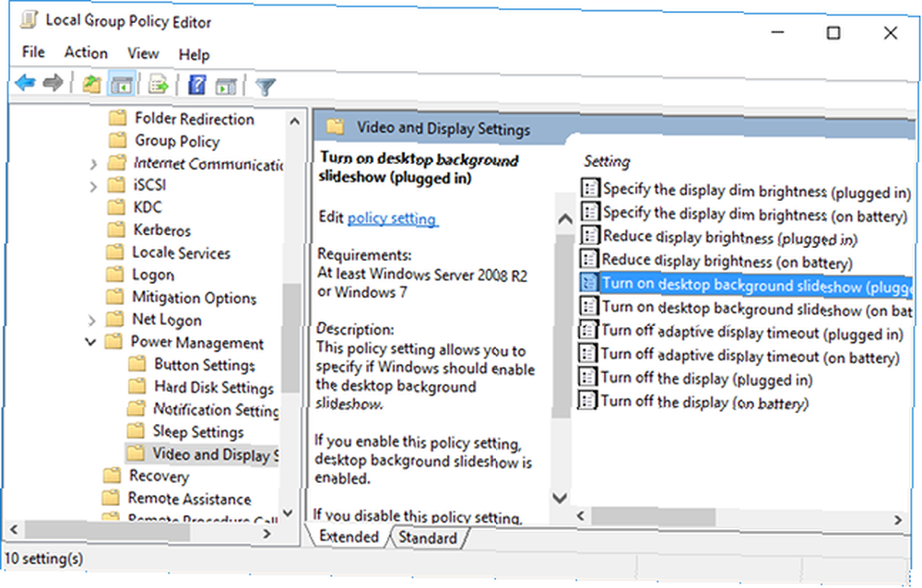Expand the Internet Communication tree node
The width and height of the screenshot is (922, 588).
point(93,164)
